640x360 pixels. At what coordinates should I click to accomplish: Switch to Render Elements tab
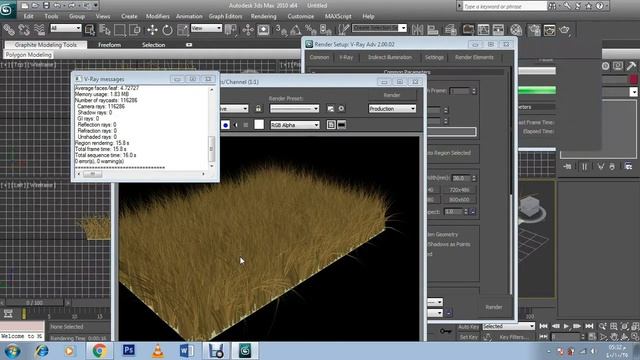474,57
